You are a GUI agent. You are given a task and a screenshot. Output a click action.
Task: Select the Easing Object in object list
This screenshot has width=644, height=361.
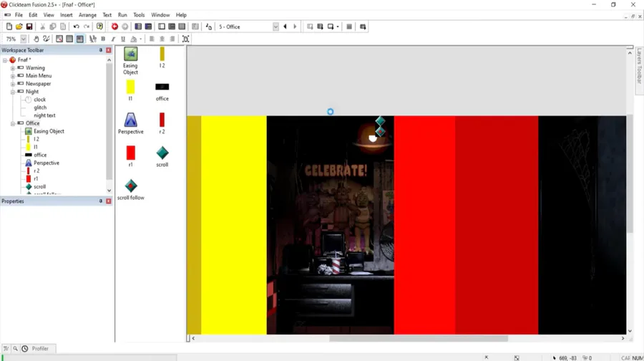(x=131, y=61)
